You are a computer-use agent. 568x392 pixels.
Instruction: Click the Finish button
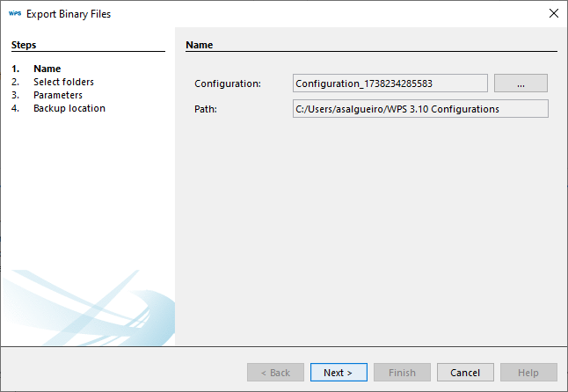402,373
